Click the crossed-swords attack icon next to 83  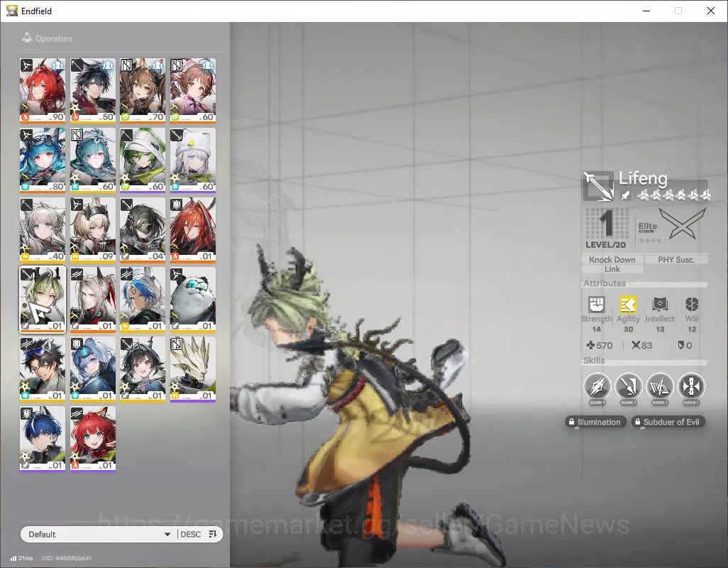tap(636, 345)
